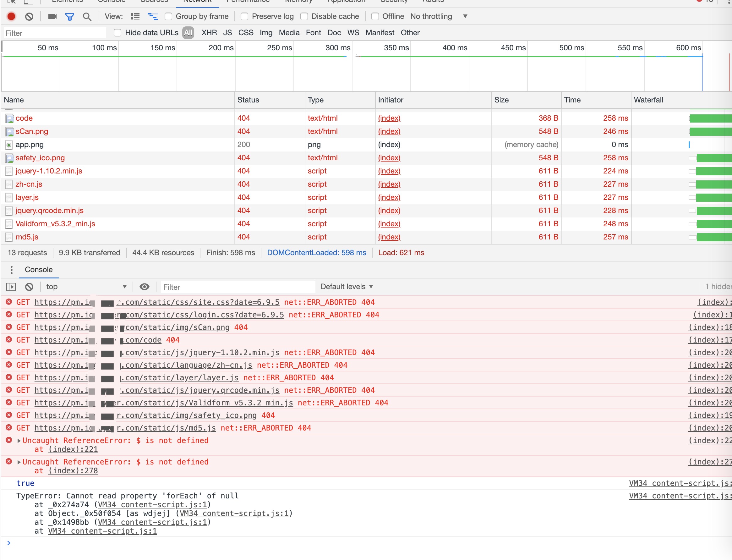
Task: Open the No throttling dropdown
Action: pyautogui.click(x=439, y=16)
